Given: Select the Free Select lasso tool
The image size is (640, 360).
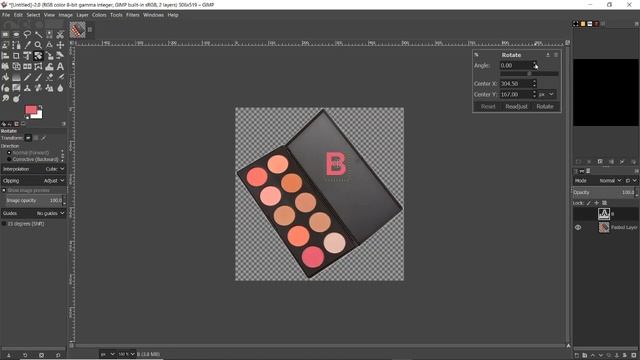Looking at the screenshot, I should pyautogui.click(x=27, y=35).
